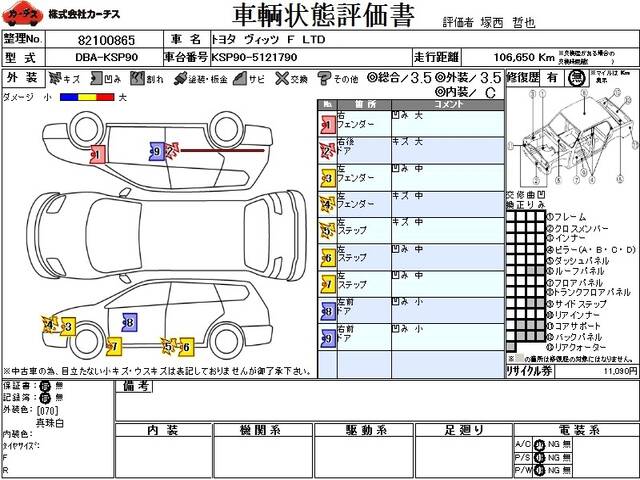Select yellow scratch marker 4 on car diagram
Image resolution: width=640 pixels, height=480 pixels.
click(50, 325)
